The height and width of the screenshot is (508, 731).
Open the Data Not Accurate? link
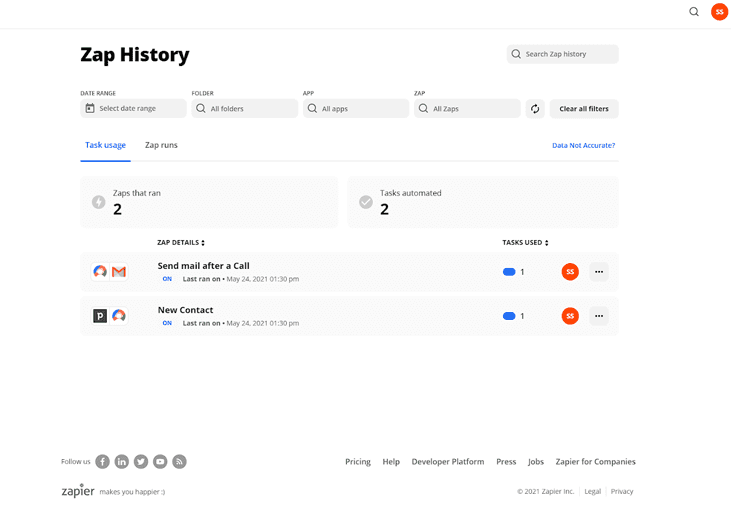(583, 146)
